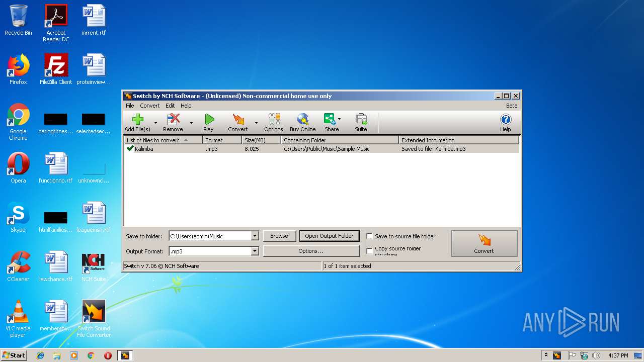The height and width of the screenshot is (362, 644).
Task: Select the mrrent.rtf desktop file
Action: pyautogui.click(x=94, y=20)
